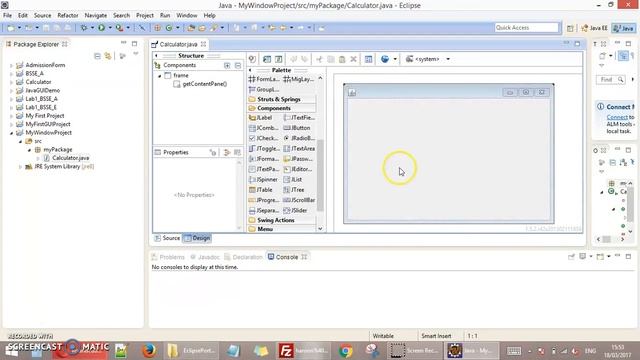Viewport: 640px width, 360px height.
Task: Select the MigLayout palette entry
Action: point(298,79)
